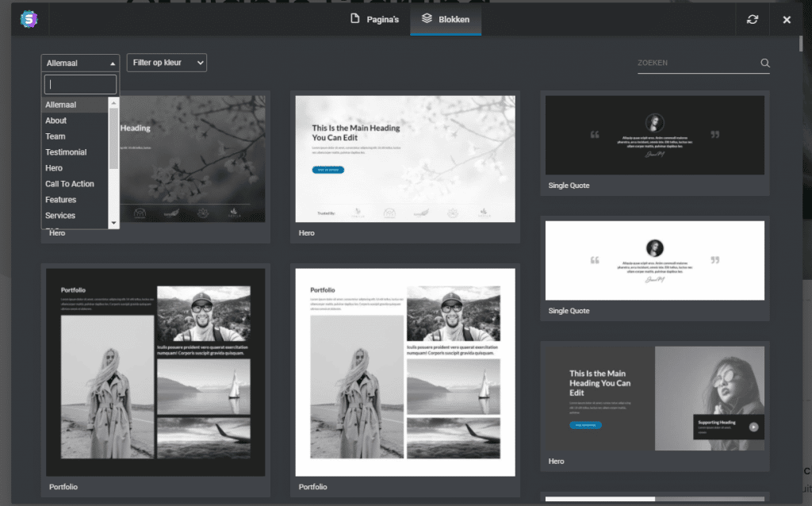
Task: Click the page icon beside Pagina's
Action: coord(354,19)
